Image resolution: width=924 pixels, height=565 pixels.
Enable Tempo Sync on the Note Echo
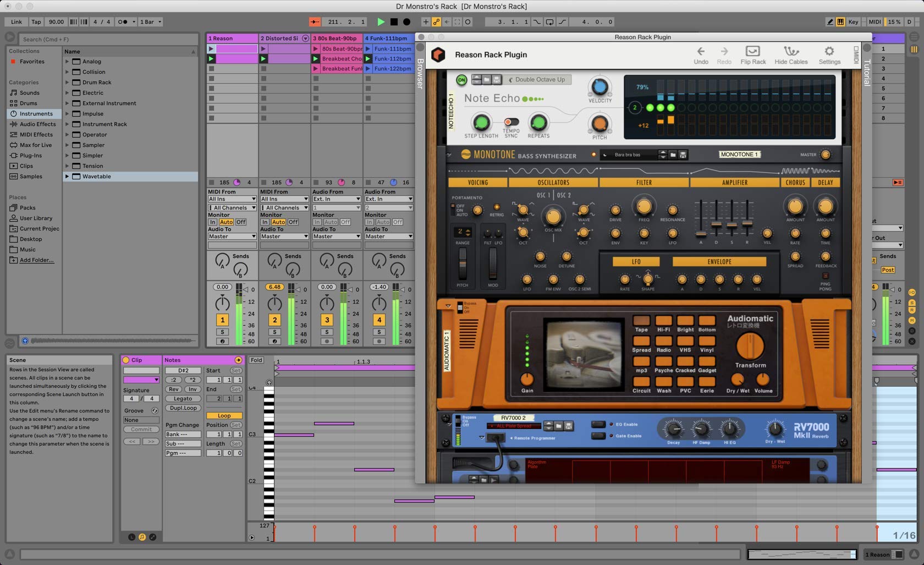pos(512,122)
